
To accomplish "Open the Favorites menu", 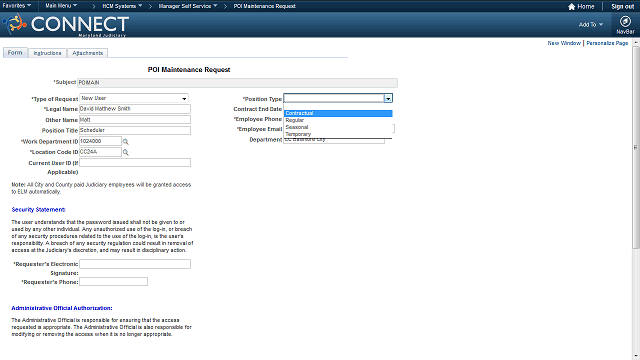I will pos(17,6).
